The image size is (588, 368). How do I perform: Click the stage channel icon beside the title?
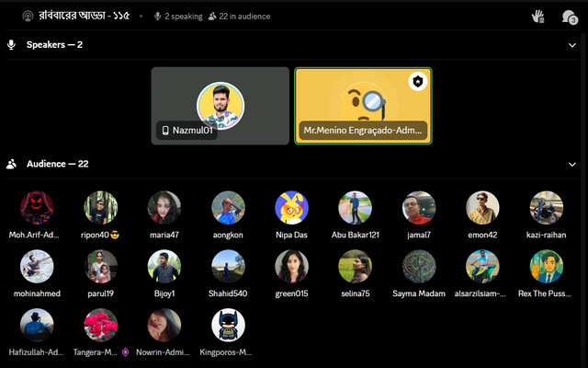coord(28,17)
